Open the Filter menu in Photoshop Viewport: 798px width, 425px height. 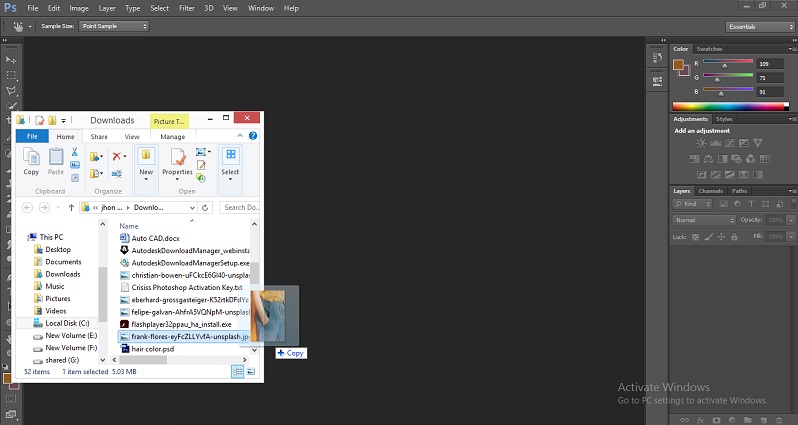click(187, 8)
